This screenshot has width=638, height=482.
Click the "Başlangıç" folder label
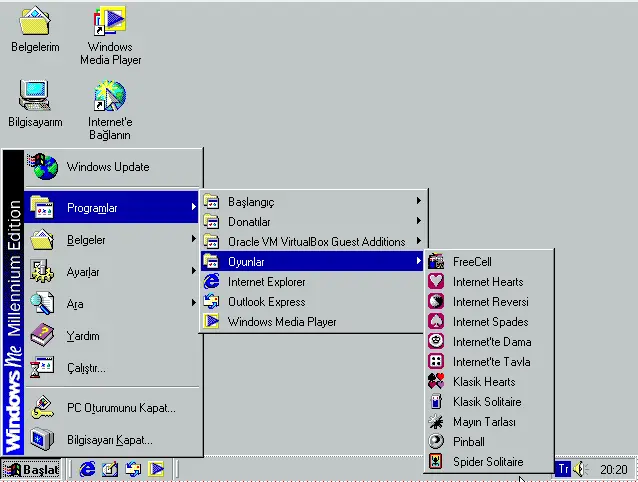click(251, 202)
